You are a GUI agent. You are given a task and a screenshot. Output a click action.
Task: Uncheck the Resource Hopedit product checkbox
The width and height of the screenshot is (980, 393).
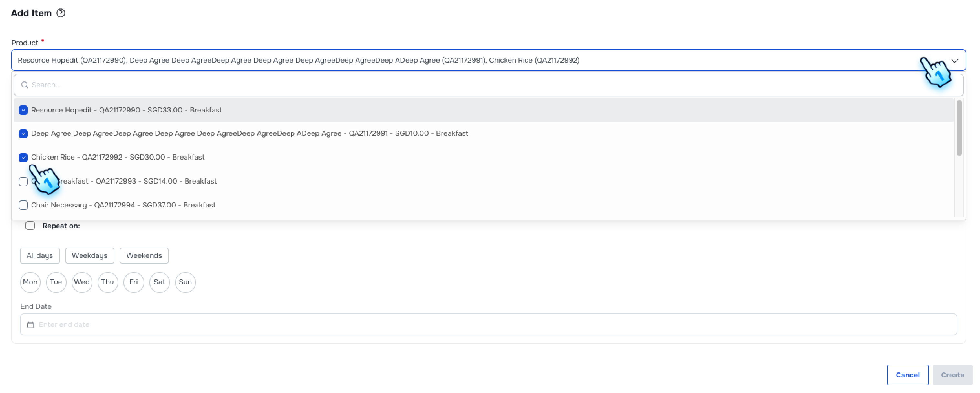tap(23, 110)
